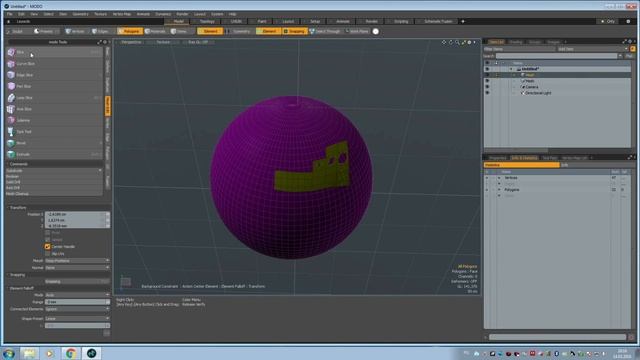
Task: Select the Julienne tool
Action: tap(54, 120)
